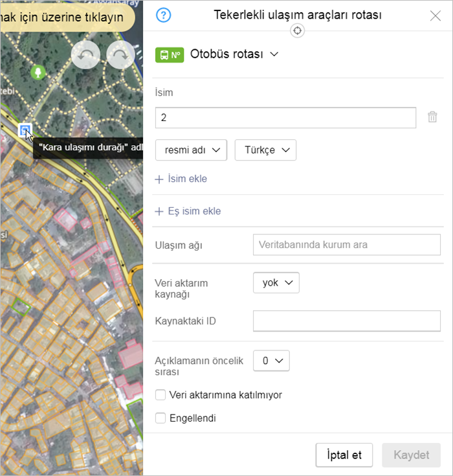This screenshot has width=453, height=476.
Task: Close the route editing panel
Action: point(436,16)
